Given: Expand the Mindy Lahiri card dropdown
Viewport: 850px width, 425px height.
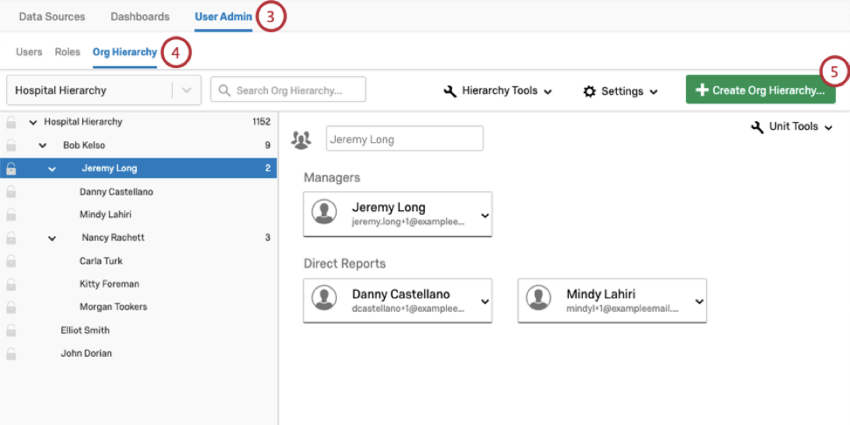Looking at the screenshot, I should point(699,301).
